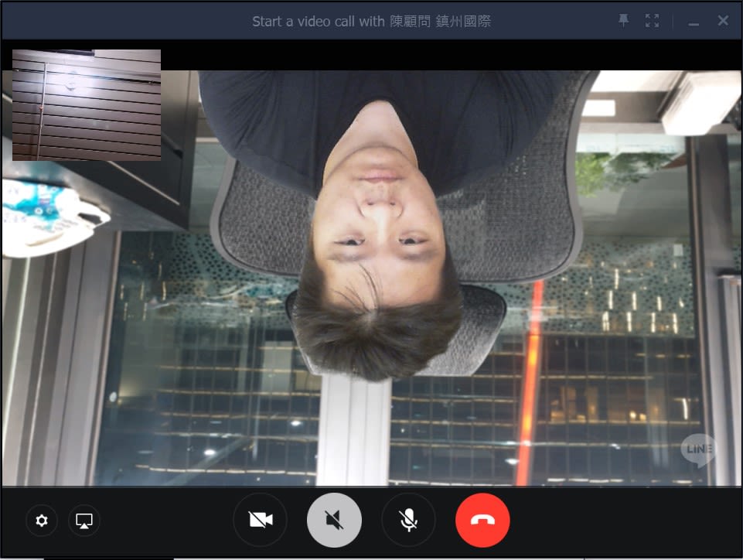Select the screen share icon
The width and height of the screenshot is (743, 560).
click(x=84, y=521)
